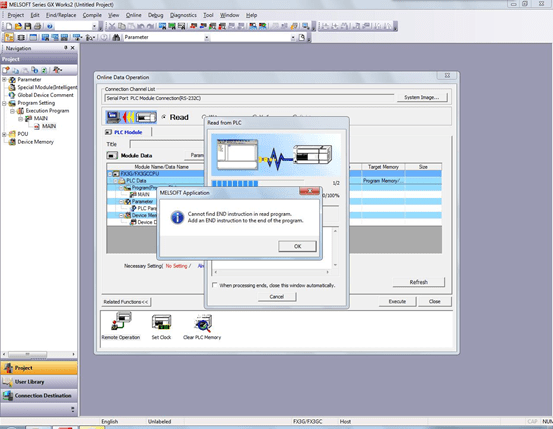Open the Find/Replace menu
The height and width of the screenshot is (429, 553).
click(61, 15)
